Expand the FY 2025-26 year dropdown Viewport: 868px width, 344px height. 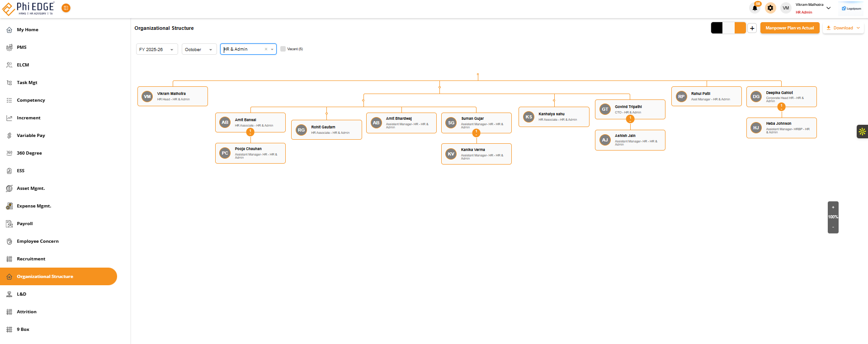[x=156, y=49]
